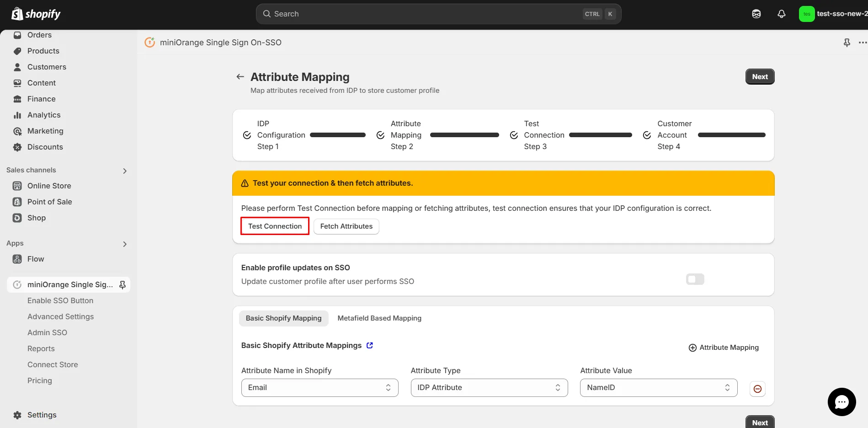The width and height of the screenshot is (868, 428).
Task: Click the Finance bank icon
Action: pos(17,99)
